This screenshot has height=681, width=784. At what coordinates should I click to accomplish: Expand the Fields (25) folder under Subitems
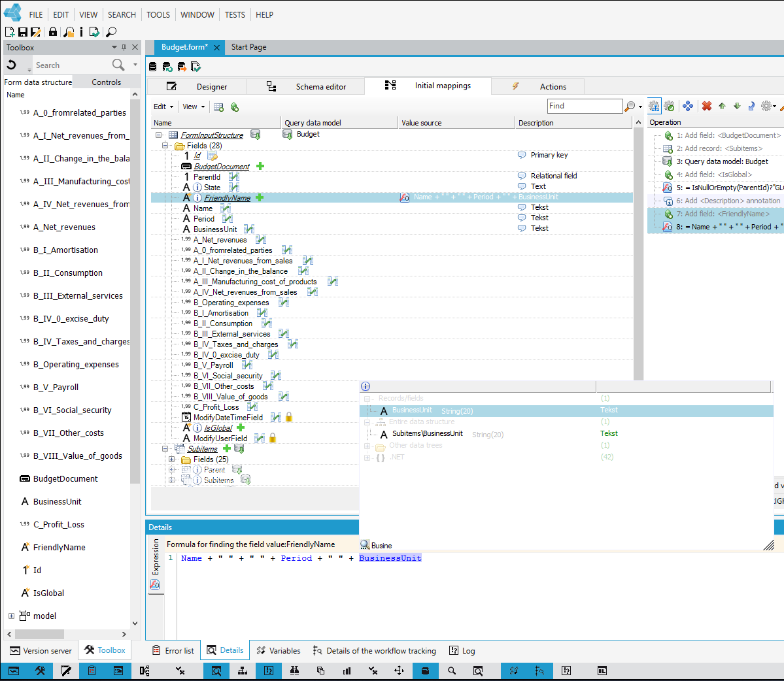tap(171, 459)
